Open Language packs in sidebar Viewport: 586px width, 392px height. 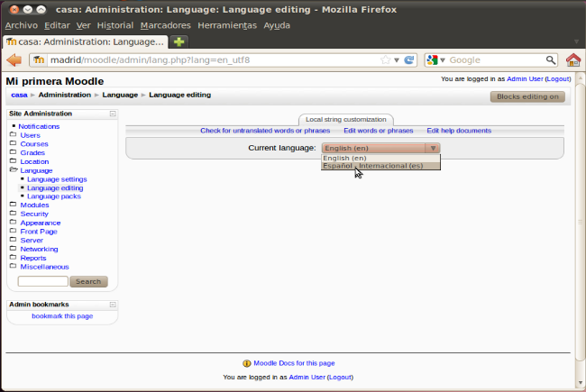click(53, 196)
